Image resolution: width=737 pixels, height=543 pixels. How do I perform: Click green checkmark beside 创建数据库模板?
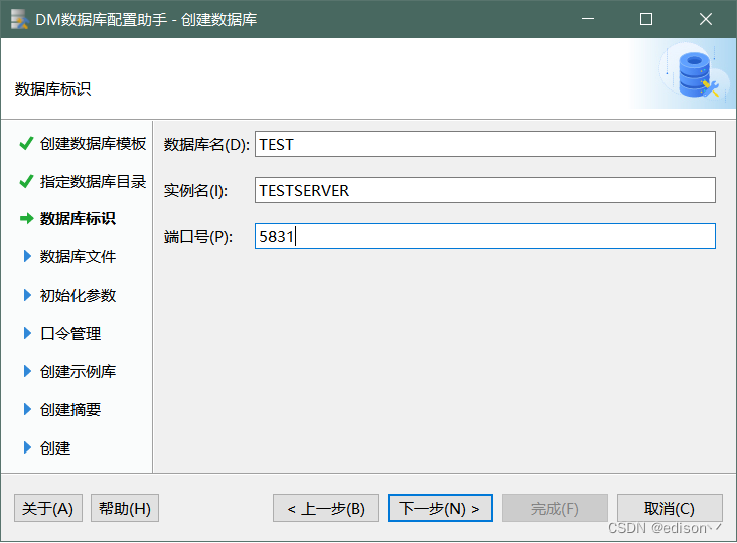click(x=26, y=143)
